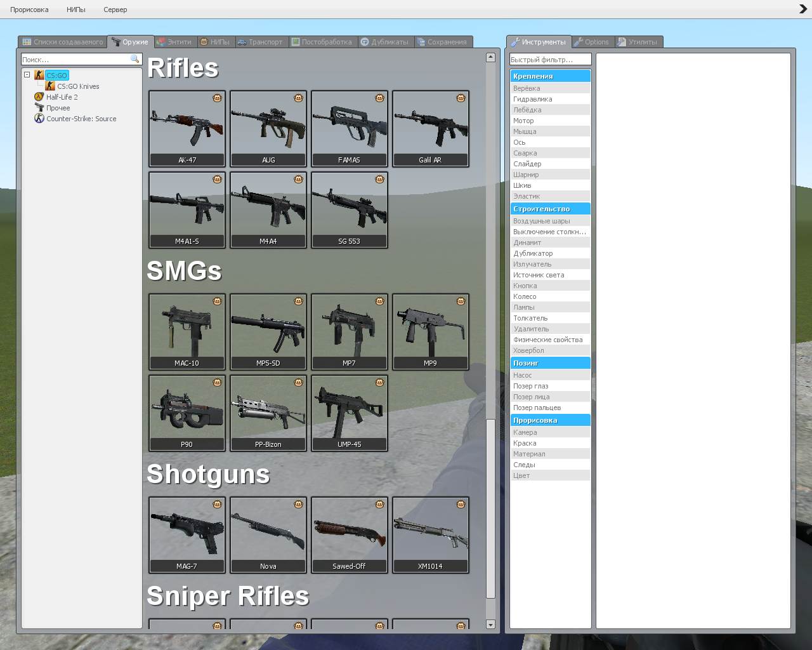Choose the "Позер лица" tool
This screenshot has width=812, height=650.
(x=551, y=397)
